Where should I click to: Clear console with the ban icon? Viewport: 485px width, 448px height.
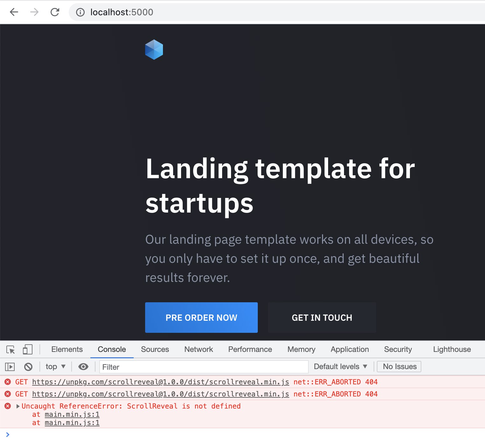tap(28, 367)
